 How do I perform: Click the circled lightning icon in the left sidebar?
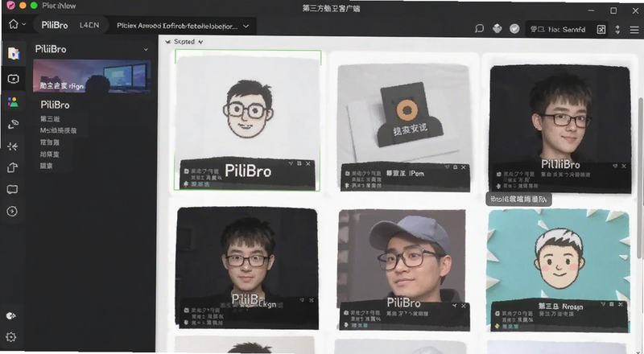click(x=12, y=211)
